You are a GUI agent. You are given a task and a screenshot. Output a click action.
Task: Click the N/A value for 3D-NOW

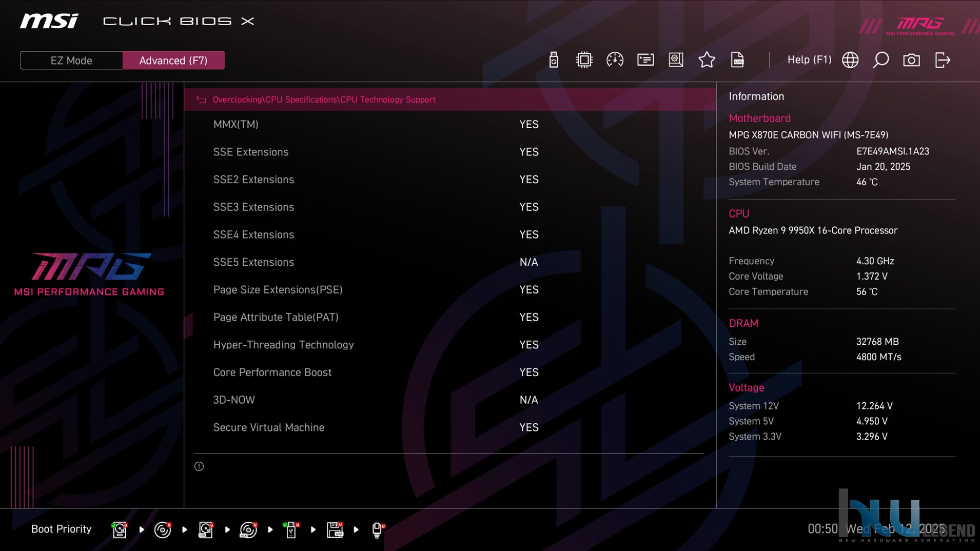(528, 400)
